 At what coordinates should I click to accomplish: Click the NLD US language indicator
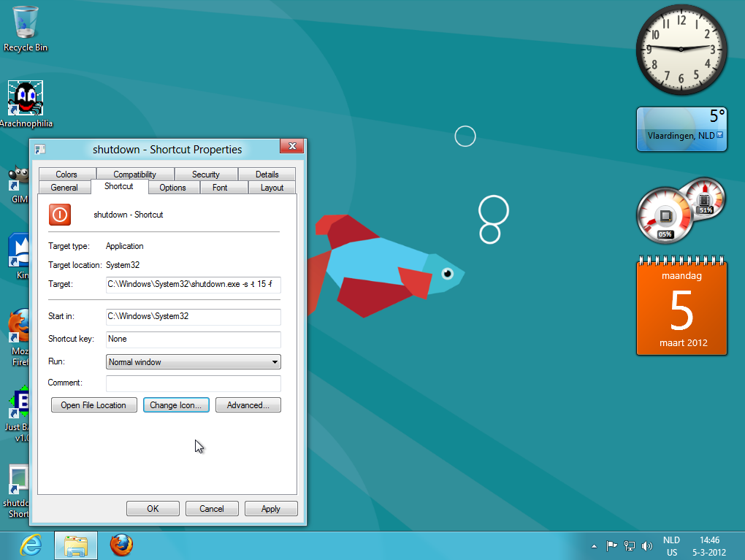coord(671,546)
